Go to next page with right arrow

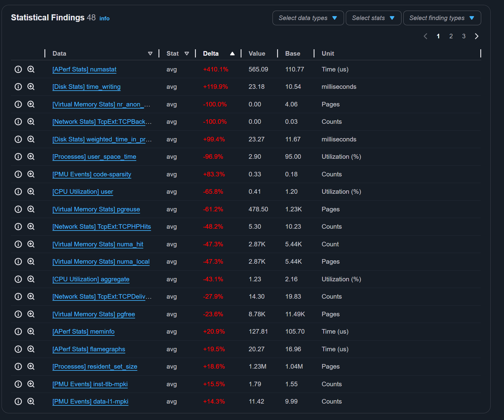[x=476, y=36]
